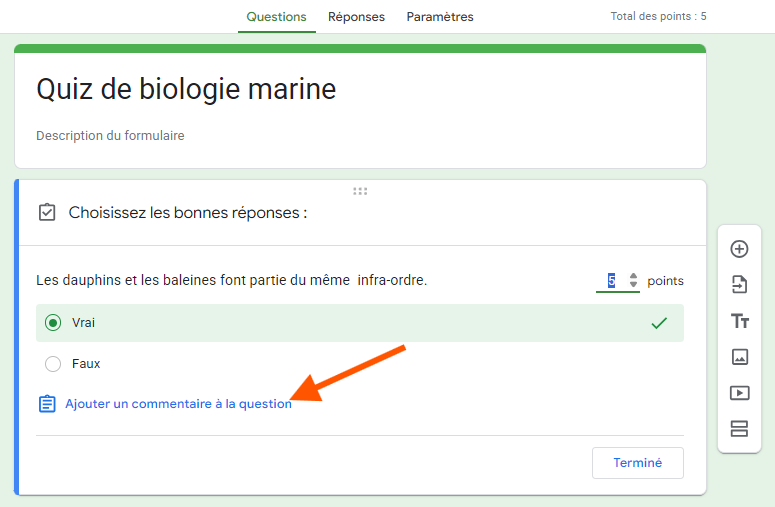Click the feedback icon beside Ajouter un commentaire

47,404
